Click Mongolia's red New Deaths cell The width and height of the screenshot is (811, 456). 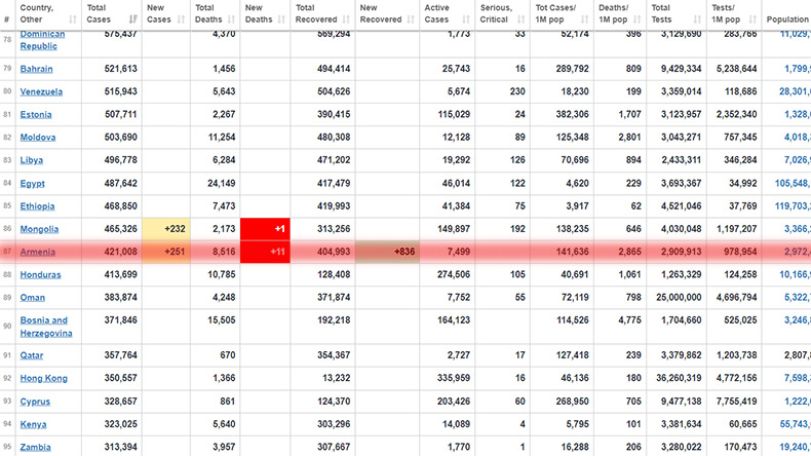[x=265, y=229]
